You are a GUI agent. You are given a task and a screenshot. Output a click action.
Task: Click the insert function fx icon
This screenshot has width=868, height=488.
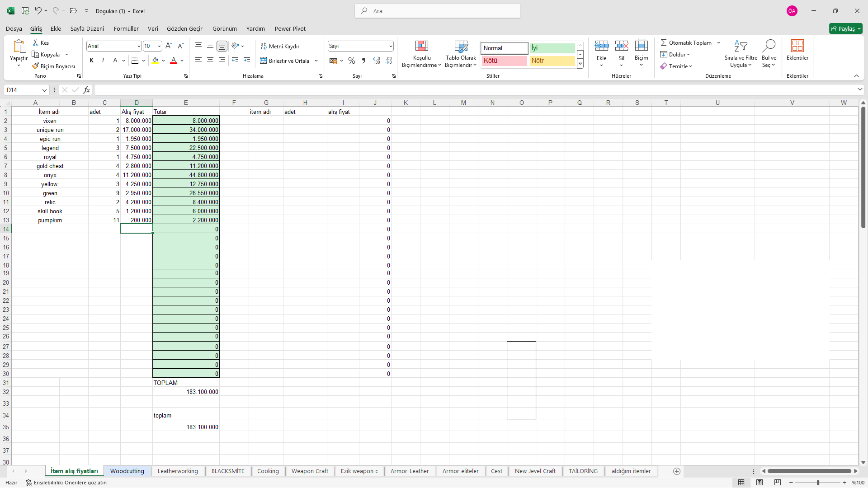86,90
